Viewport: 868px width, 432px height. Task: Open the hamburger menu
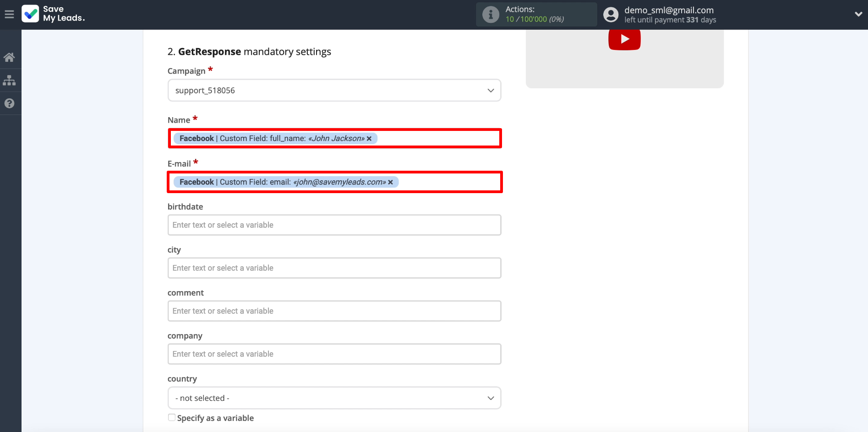pos(9,14)
